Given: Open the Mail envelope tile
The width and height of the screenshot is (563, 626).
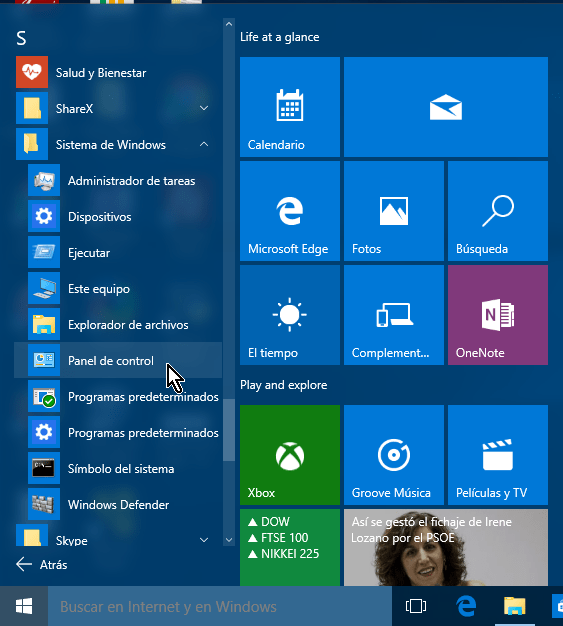Looking at the screenshot, I should 446,107.
